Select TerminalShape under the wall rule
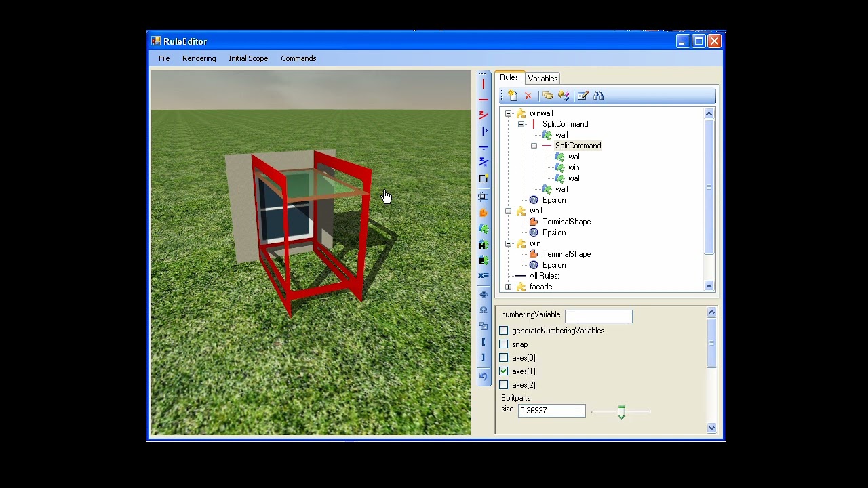This screenshot has width=868, height=488. click(566, 222)
